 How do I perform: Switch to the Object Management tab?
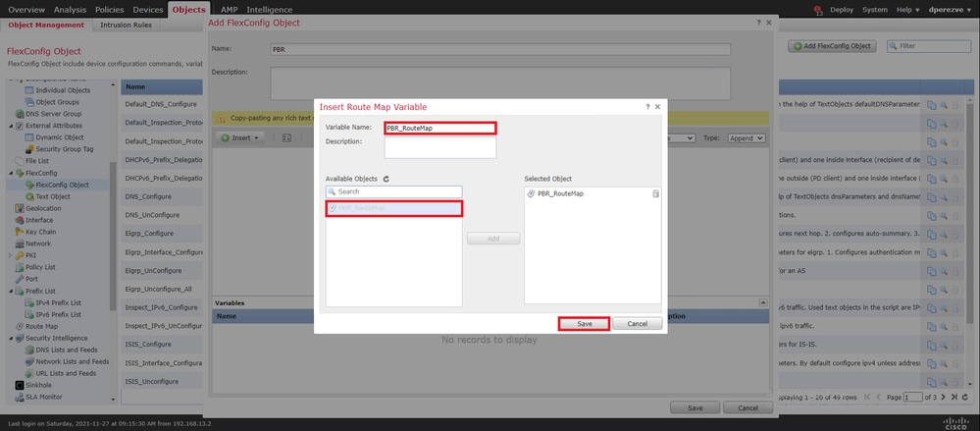click(46, 25)
